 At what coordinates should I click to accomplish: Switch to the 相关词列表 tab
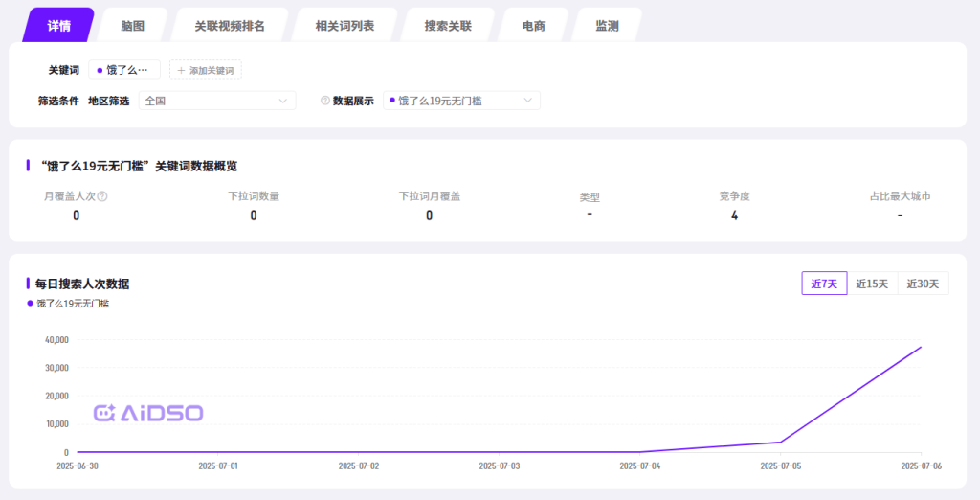[345, 26]
